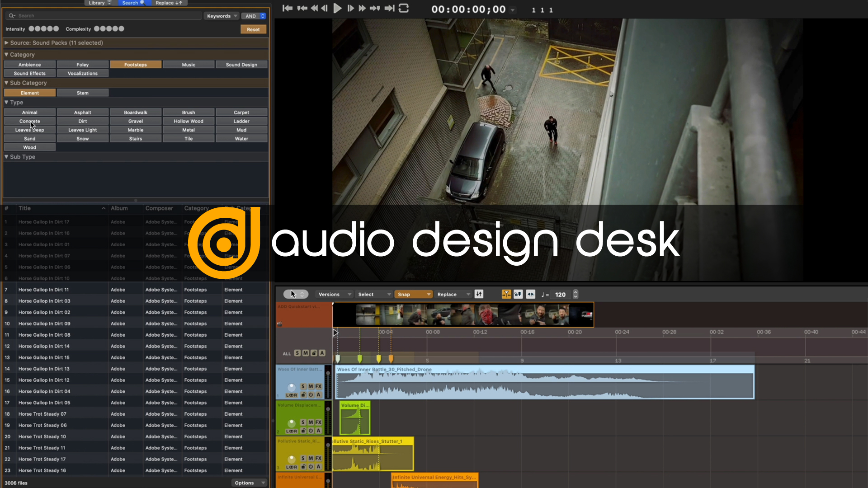Start playback with the Play button

point(337,8)
